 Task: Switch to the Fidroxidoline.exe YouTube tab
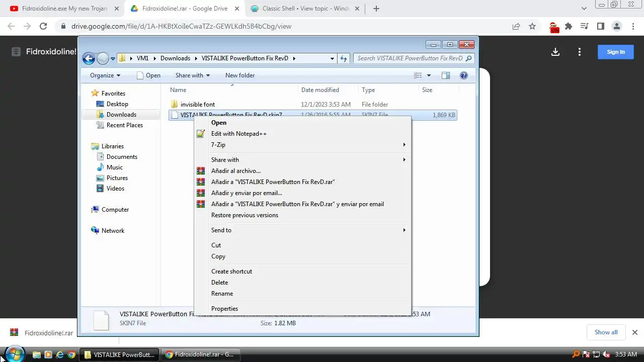pyautogui.click(x=64, y=9)
